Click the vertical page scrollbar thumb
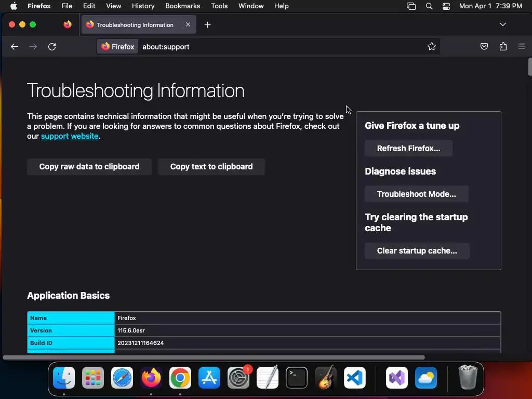The width and height of the screenshot is (532, 399). tap(529, 67)
